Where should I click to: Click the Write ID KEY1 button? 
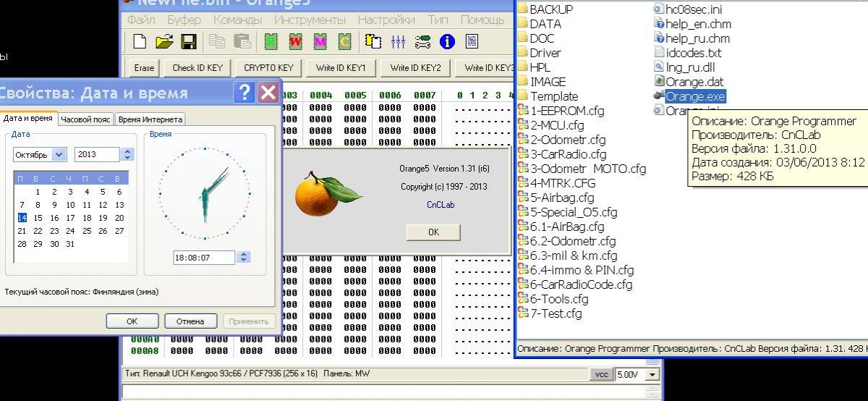341,68
